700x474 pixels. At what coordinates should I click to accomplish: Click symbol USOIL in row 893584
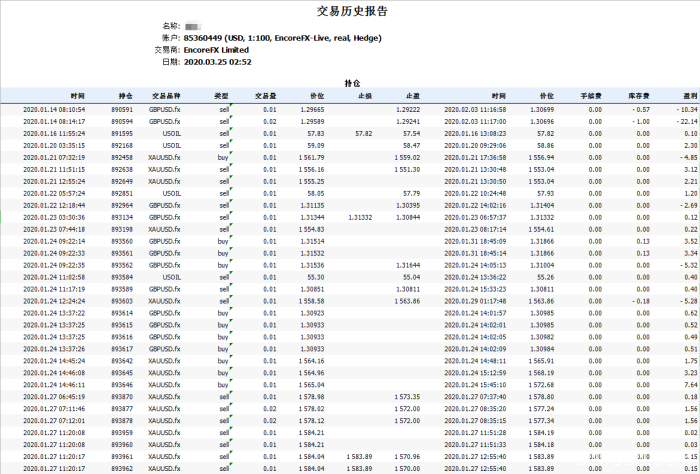tap(172, 277)
